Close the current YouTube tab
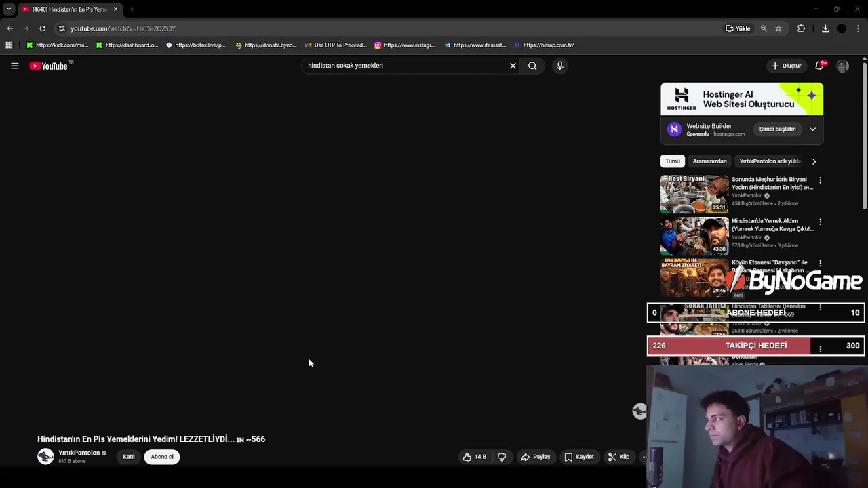The image size is (868, 488). click(x=115, y=9)
